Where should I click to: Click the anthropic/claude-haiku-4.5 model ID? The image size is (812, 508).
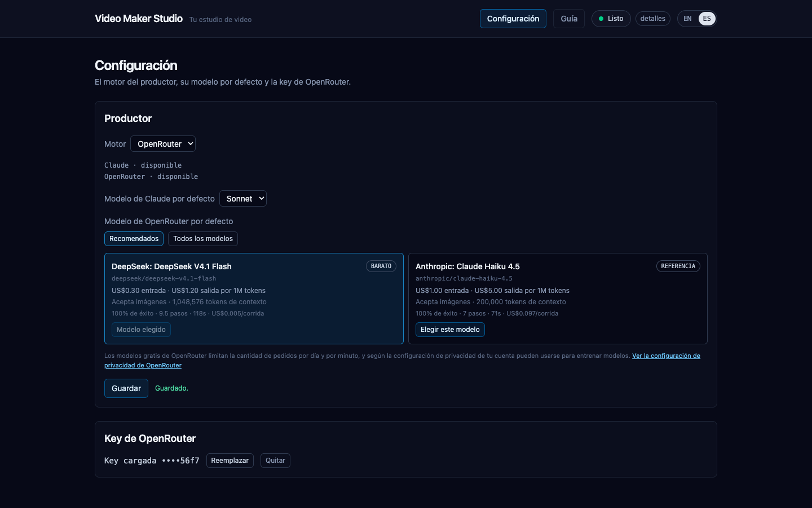point(464,278)
